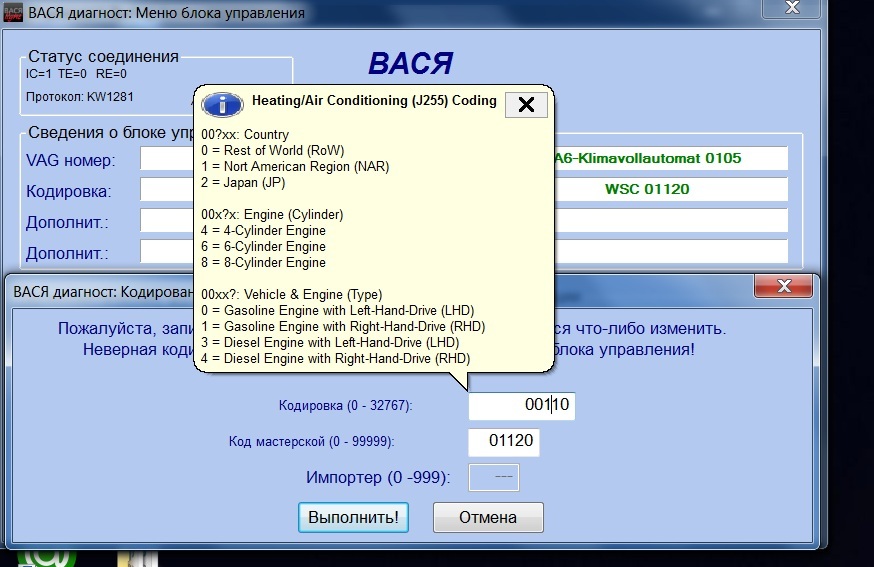Click the A6-Klimavollautomat 0105 field
The image size is (874, 567).
(x=671, y=158)
